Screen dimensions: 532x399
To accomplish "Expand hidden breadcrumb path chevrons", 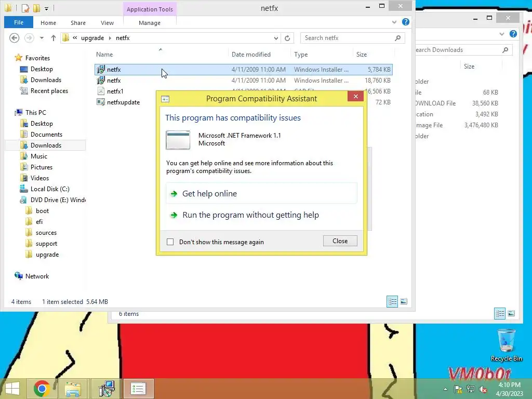I will click(75, 37).
